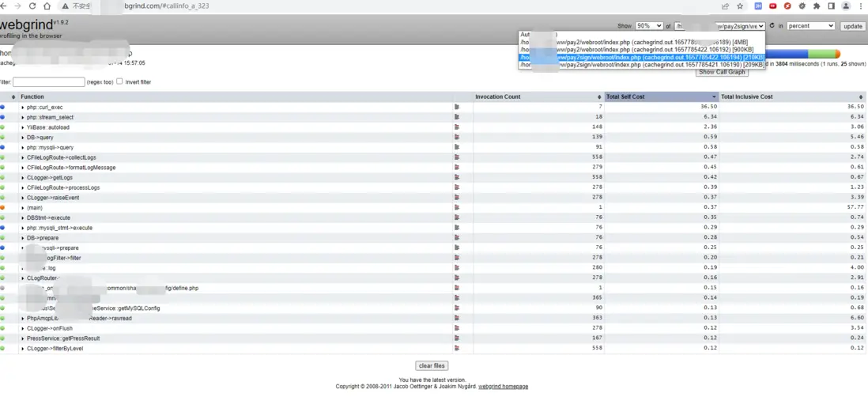Bookmark this page with star icon
The height and width of the screenshot is (397, 868).
coord(740,6)
